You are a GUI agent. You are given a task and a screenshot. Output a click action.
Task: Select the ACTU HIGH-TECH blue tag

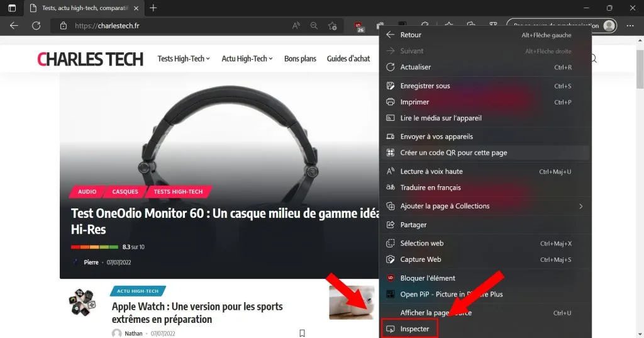[x=138, y=291]
